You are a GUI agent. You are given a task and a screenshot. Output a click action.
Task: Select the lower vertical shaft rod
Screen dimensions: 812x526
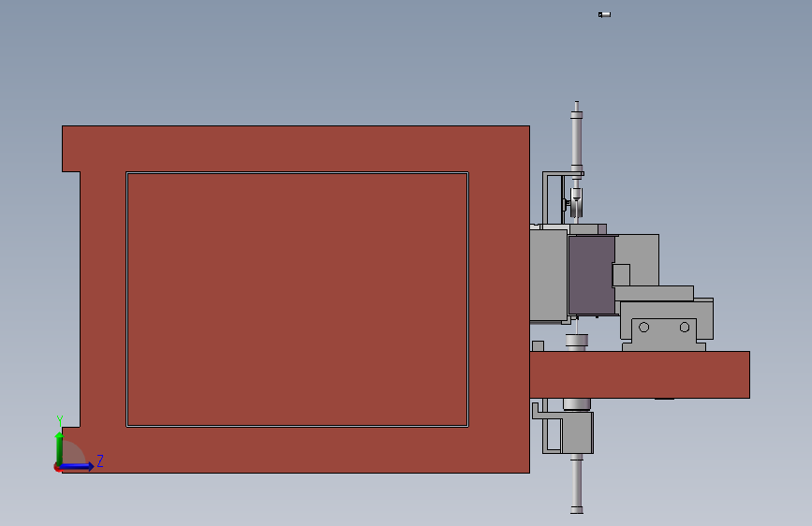(x=577, y=484)
